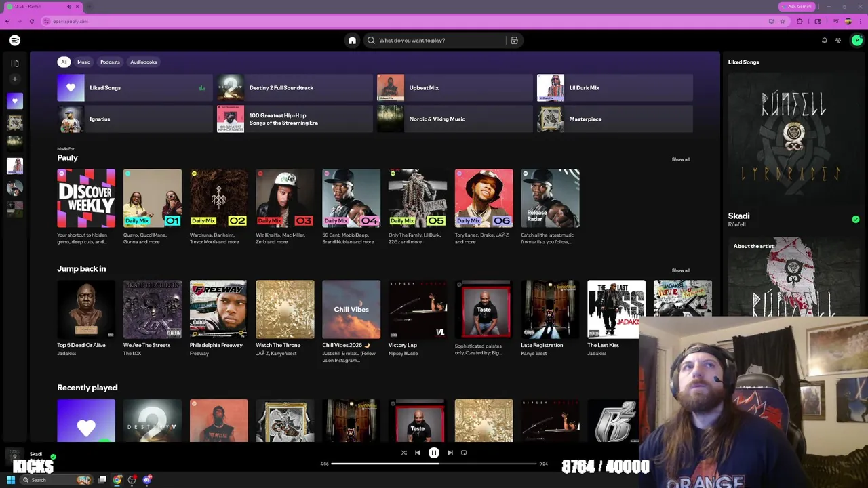Open Liked Songs header in right panel

click(x=743, y=62)
